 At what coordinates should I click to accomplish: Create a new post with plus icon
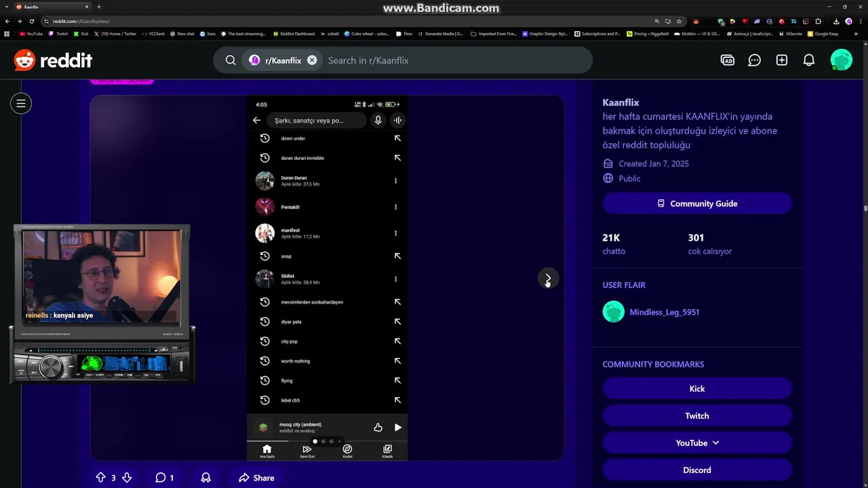tap(782, 60)
